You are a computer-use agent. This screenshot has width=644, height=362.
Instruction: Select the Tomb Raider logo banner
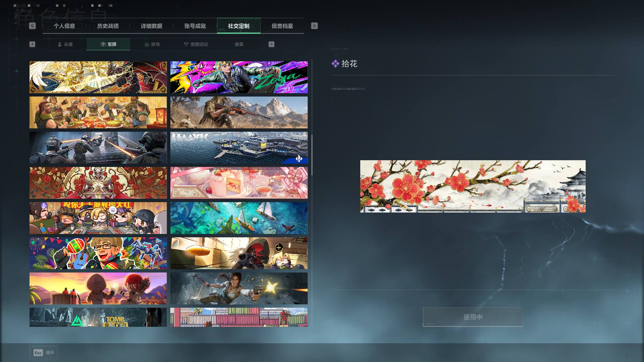pyautogui.click(x=98, y=317)
